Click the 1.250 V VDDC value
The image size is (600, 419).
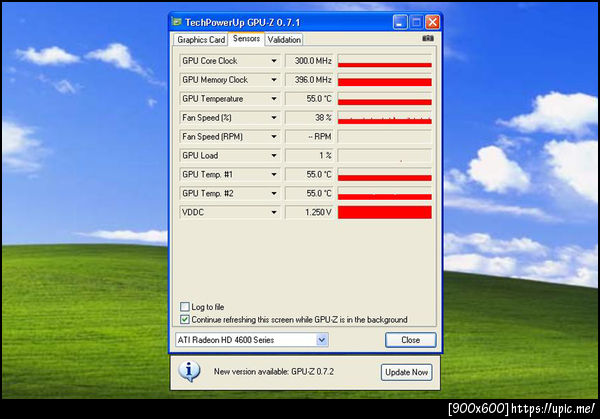[310, 212]
